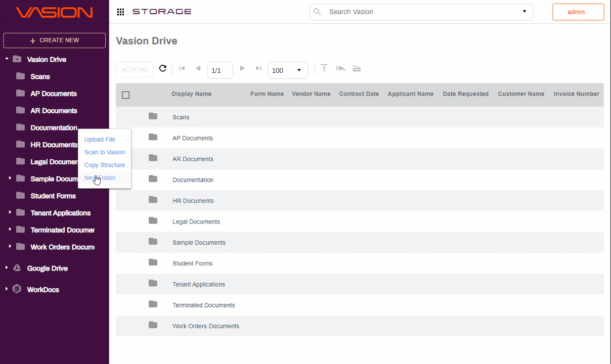This screenshot has width=611, height=364.
Task: Select Student Forms in sidebar tree
Action: (x=53, y=196)
